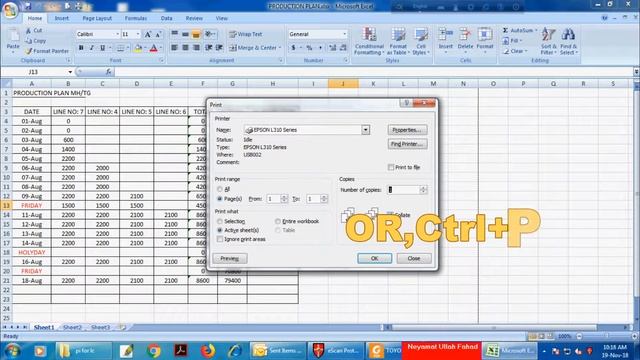Click the Paste icon in Clipboard
The width and height of the screenshot is (640, 360).
13,36
